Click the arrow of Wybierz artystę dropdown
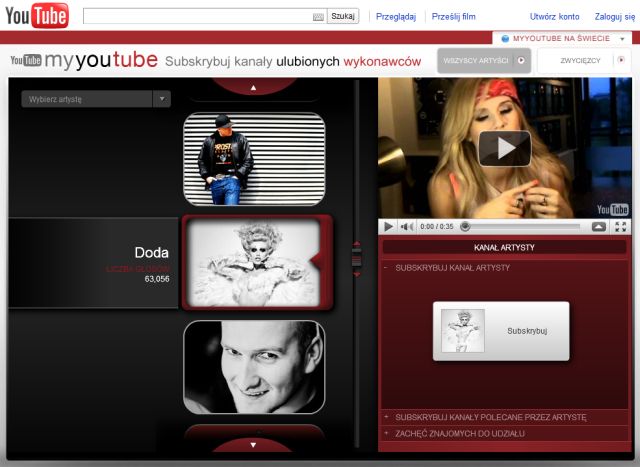 pyautogui.click(x=162, y=99)
